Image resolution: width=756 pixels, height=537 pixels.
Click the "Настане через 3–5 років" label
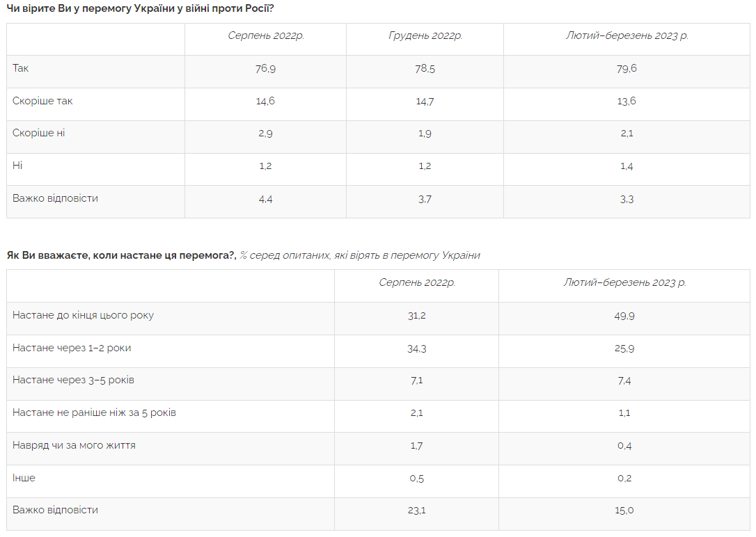click(x=73, y=380)
